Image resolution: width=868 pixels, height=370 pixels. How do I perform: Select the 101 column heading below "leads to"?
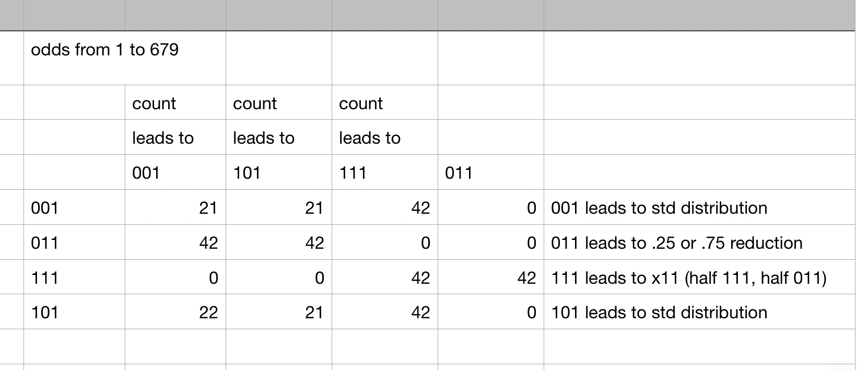coord(247,173)
